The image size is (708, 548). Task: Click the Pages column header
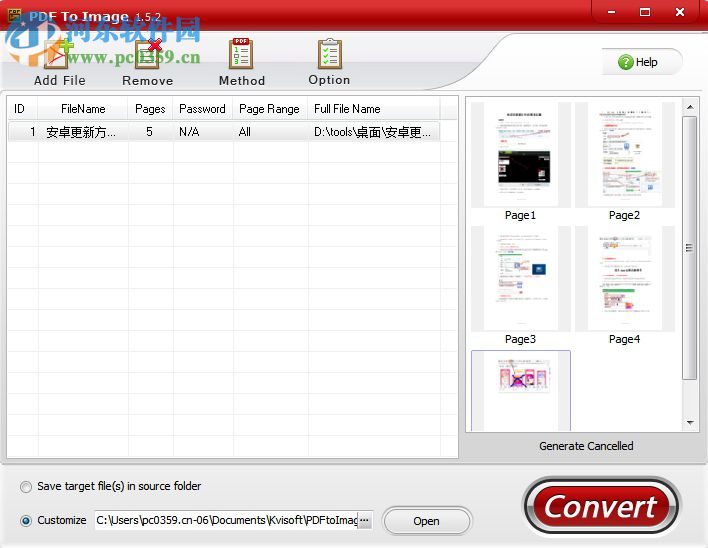coord(150,109)
